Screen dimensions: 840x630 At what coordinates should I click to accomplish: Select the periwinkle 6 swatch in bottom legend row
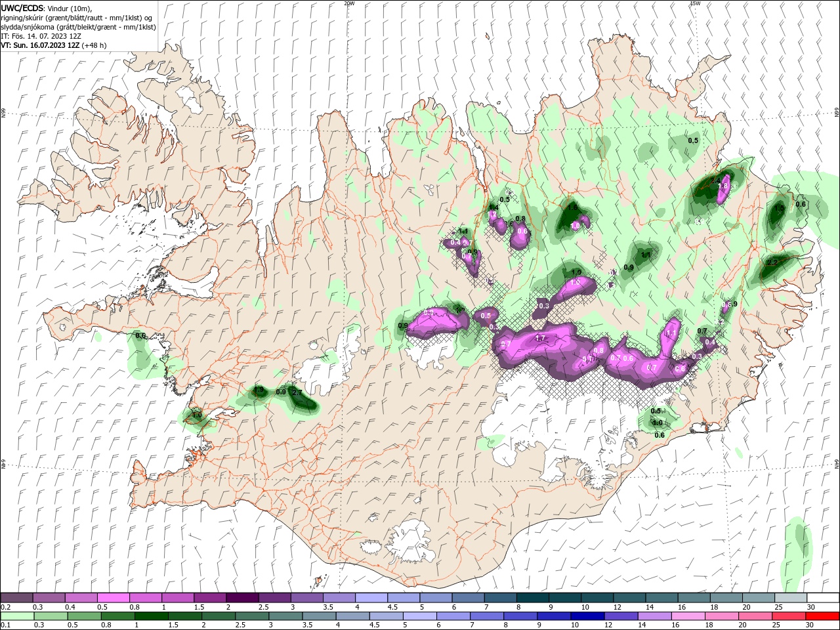coord(453,616)
